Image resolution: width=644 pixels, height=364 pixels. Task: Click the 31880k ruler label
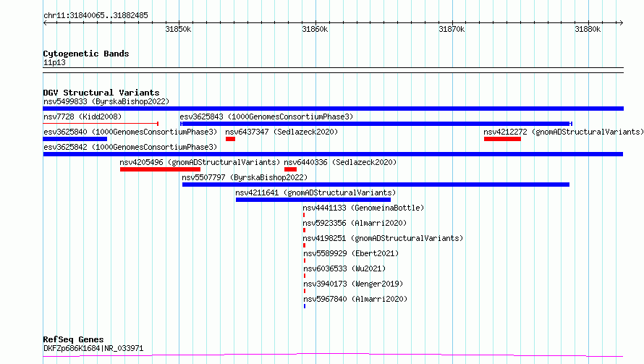point(588,29)
